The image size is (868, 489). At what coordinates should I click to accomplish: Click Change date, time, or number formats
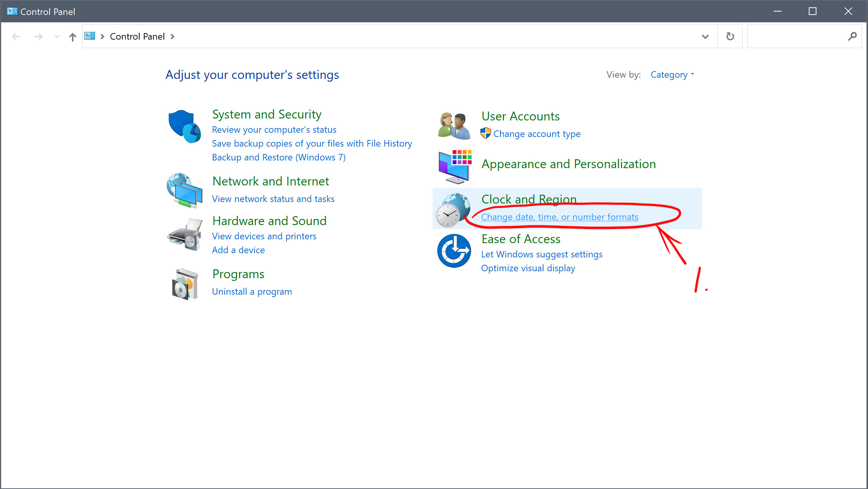[x=560, y=217]
